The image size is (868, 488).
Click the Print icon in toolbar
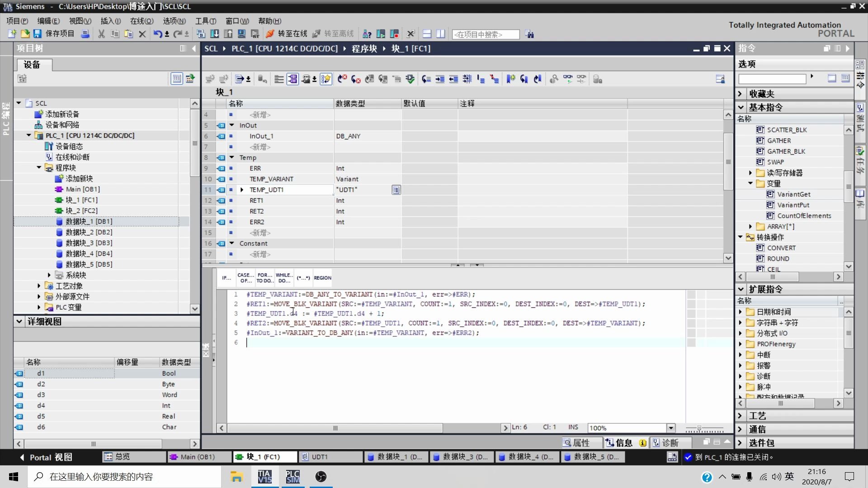[x=85, y=34]
